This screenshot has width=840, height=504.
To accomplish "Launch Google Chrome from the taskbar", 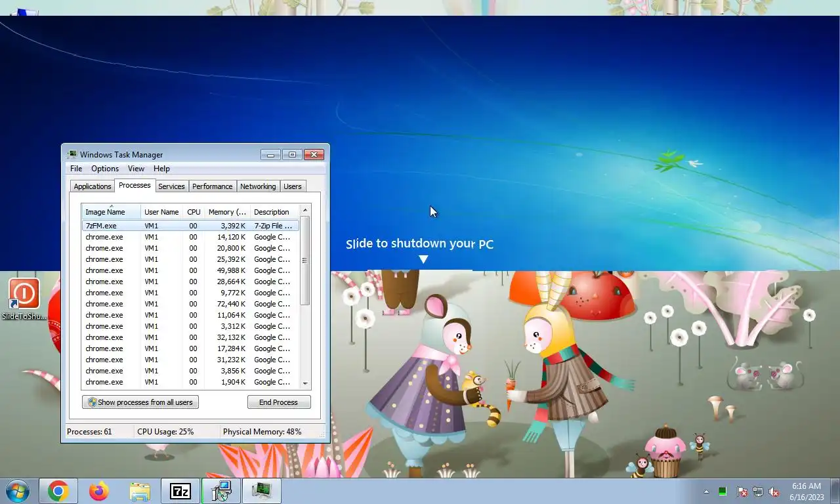I will (x=58, y=491).
